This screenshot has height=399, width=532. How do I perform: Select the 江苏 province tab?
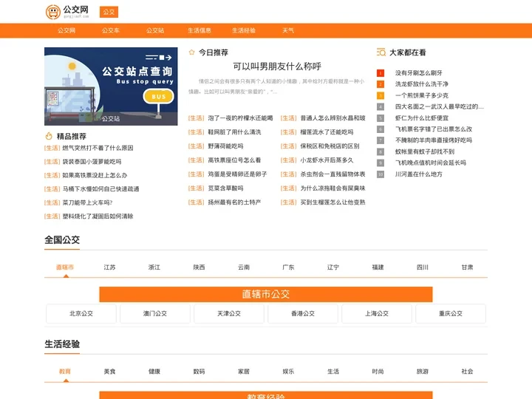109,267
